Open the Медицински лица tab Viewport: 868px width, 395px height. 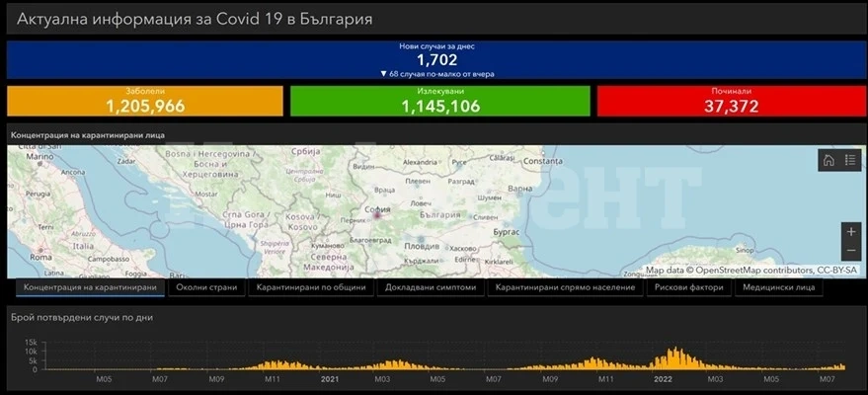click(x=779, y=287)
